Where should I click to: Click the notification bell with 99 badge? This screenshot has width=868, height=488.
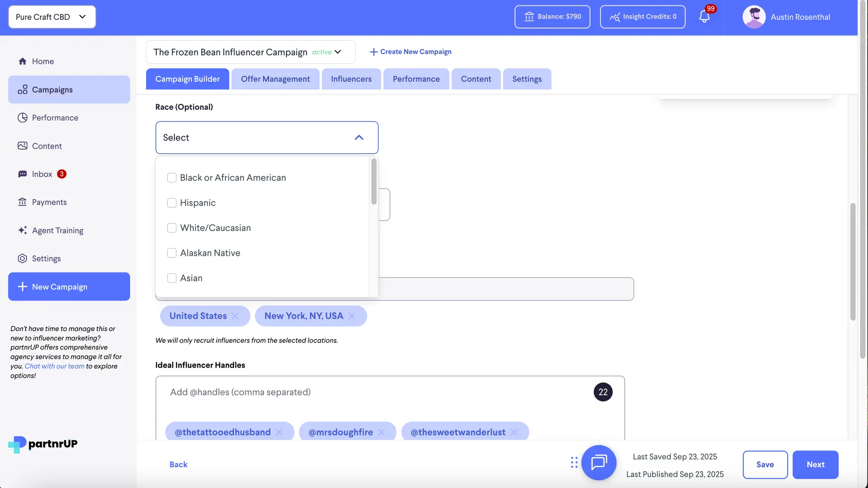pos(703,16)
